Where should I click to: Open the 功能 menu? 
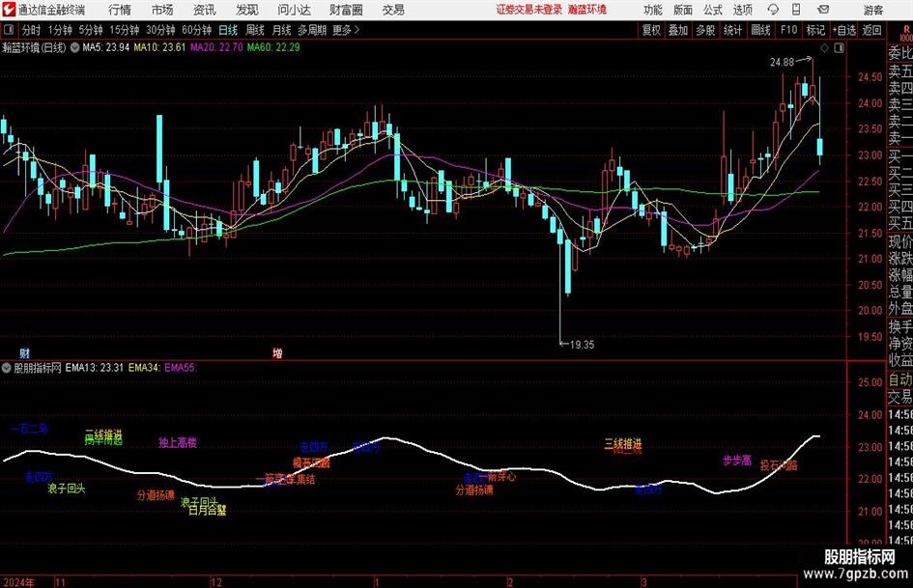tap(652, 10)
